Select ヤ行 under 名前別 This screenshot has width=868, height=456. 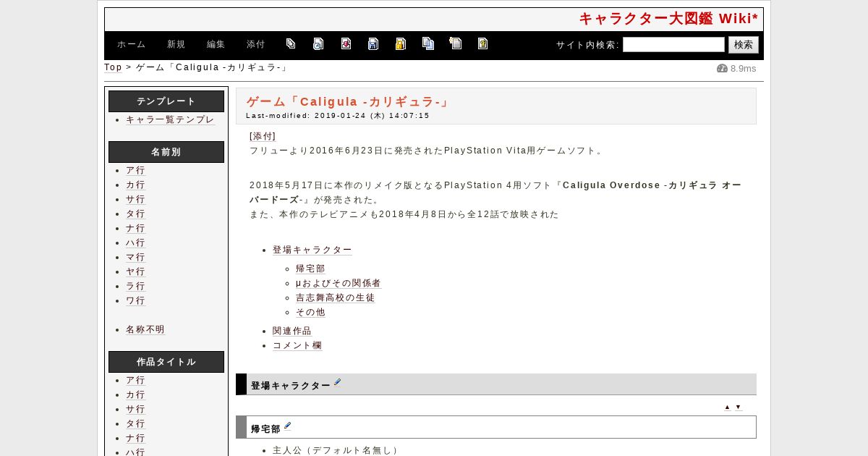[x=135, y=271]
